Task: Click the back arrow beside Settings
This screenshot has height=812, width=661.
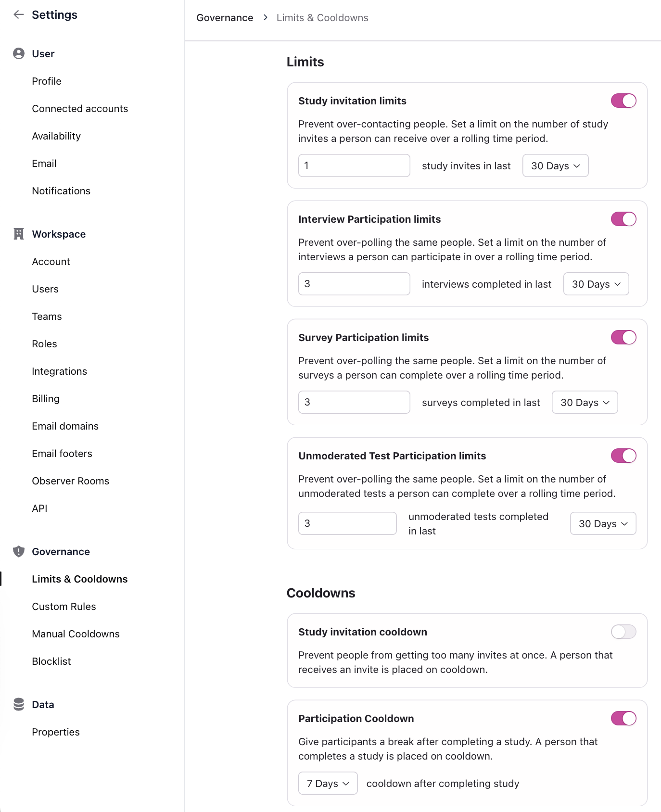Action: point(19,15)
